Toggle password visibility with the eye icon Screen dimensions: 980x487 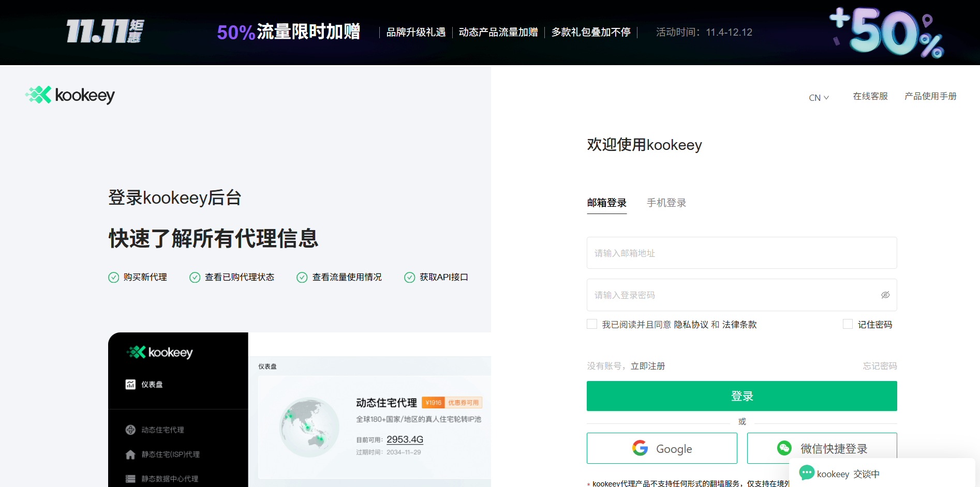[x=885, y=295]
